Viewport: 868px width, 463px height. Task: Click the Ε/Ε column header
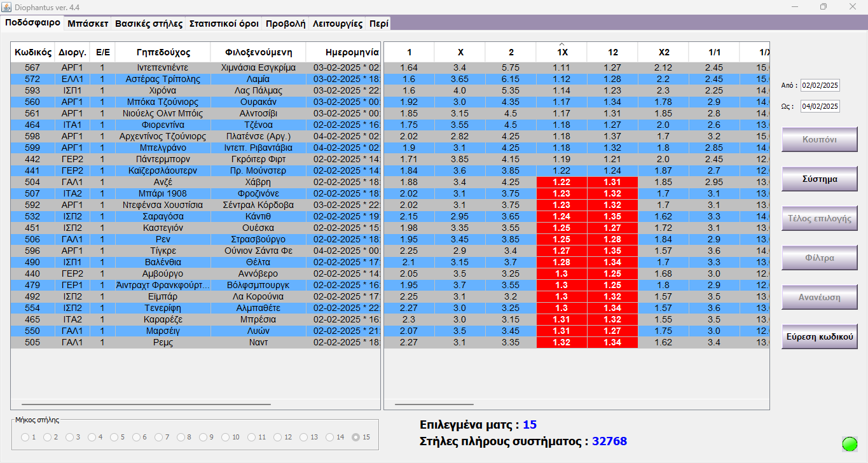[x=102, y=52]
